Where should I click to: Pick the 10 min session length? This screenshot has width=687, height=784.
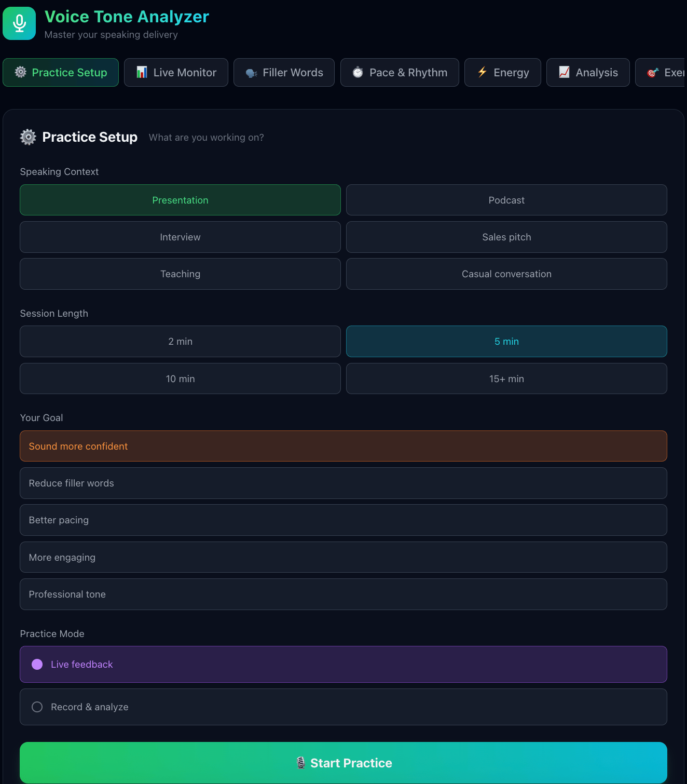(x=180, y=379)
